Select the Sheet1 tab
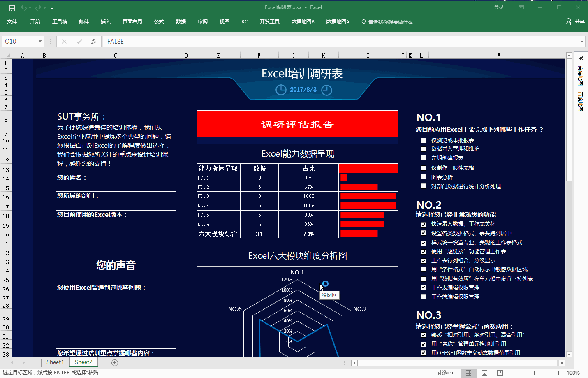 pos(55,362)
